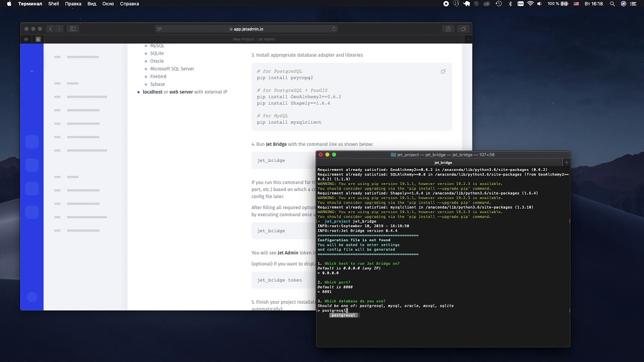Viewport: 644px width, 362px height.
Task: Go back in Safari window
Action: 50,29
